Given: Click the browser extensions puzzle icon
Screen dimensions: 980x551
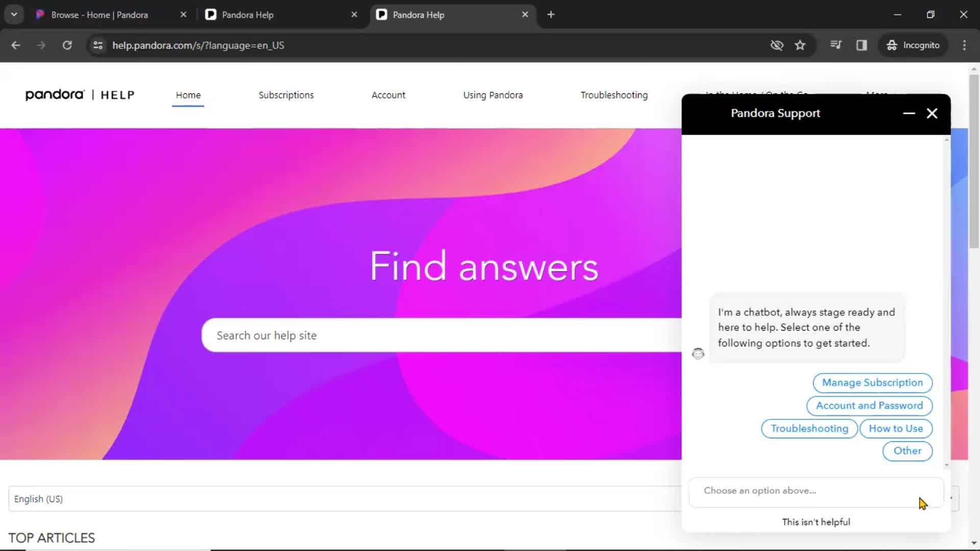Looking at the screenshot, I should click(x=837, y=45).
